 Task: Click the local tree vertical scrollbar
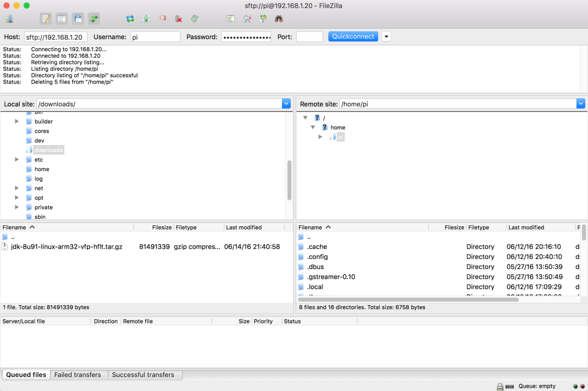290,180
